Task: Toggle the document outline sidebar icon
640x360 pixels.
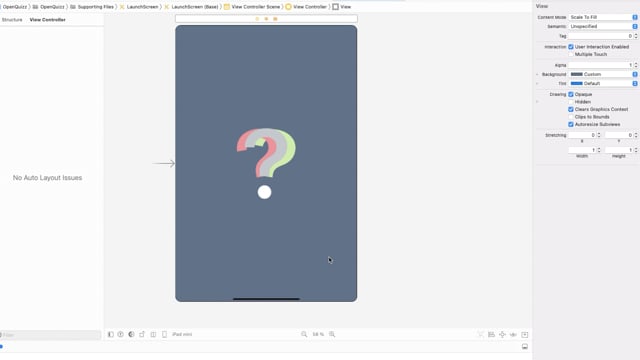Action: click(111, 334)
